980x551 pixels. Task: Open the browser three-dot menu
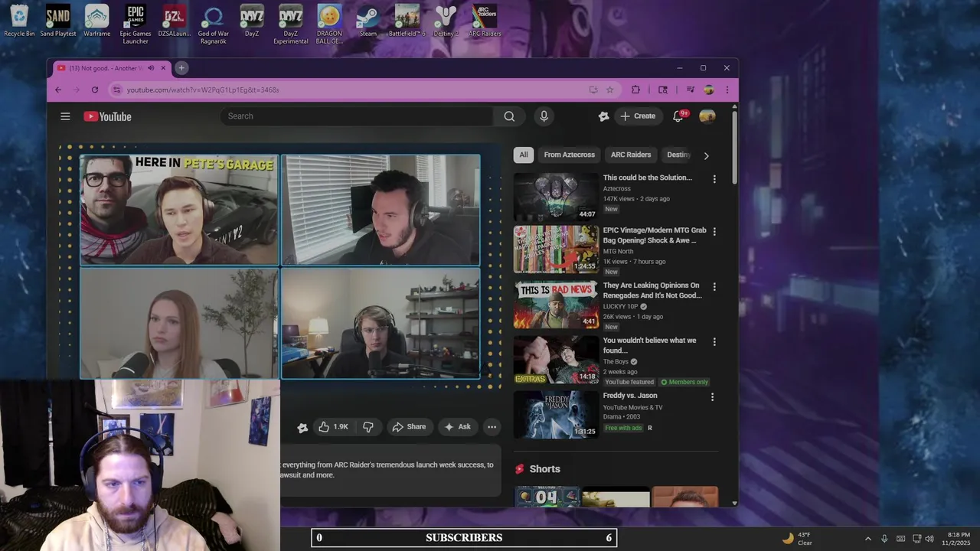727,90
